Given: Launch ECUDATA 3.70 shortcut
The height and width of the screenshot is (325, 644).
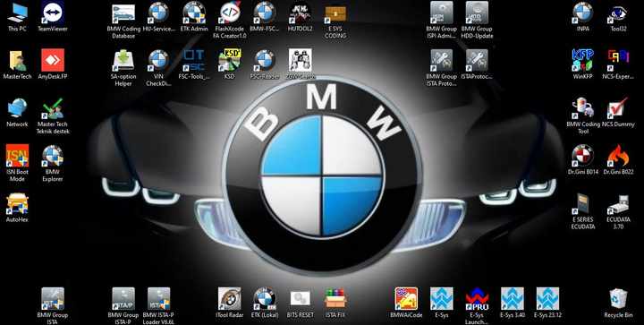Looking at the screenshot, I should (x=618, y=210).
